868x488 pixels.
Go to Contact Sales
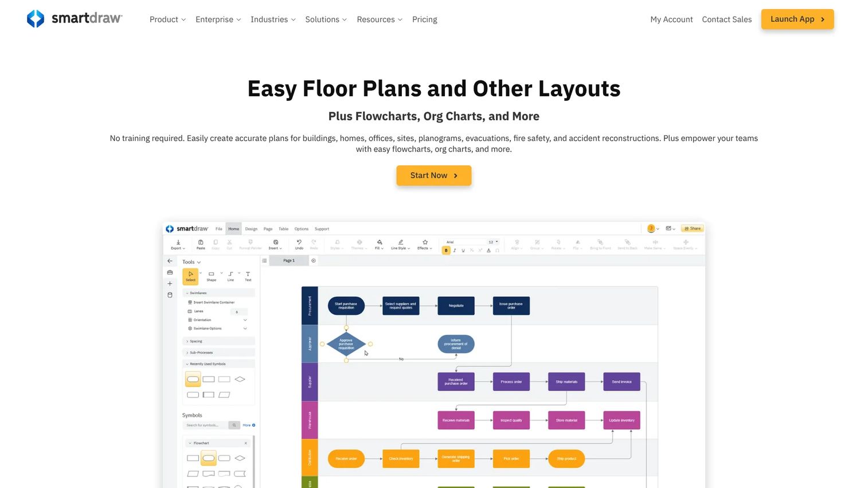pyautogui.click(x=727, y=19)
